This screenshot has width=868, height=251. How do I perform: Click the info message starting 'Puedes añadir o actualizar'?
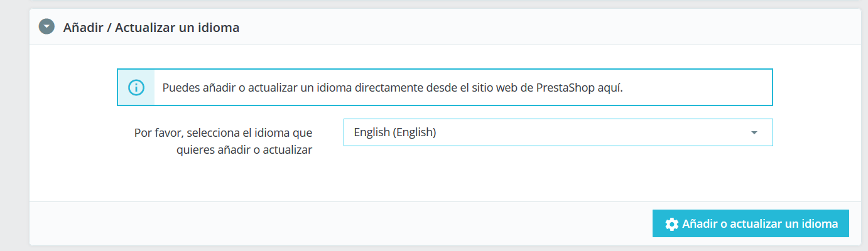pyautogui.click(x=393, y=87)
